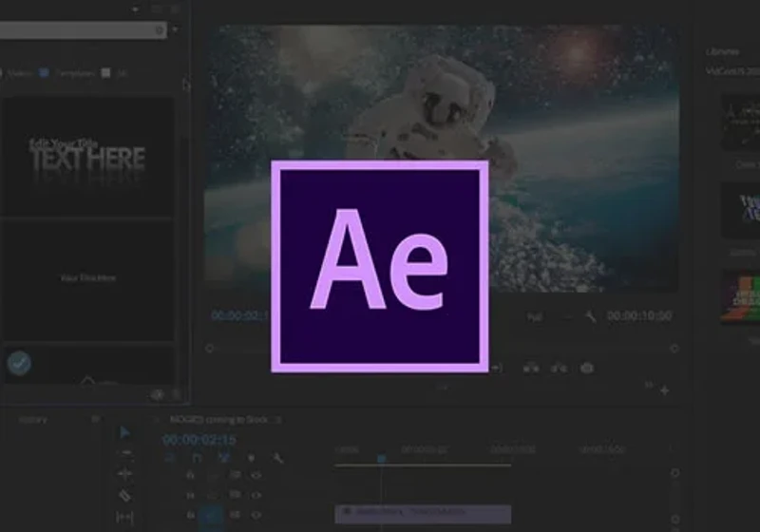
Task: Click the Export Frame camera icon
Action: pos(587,369)
